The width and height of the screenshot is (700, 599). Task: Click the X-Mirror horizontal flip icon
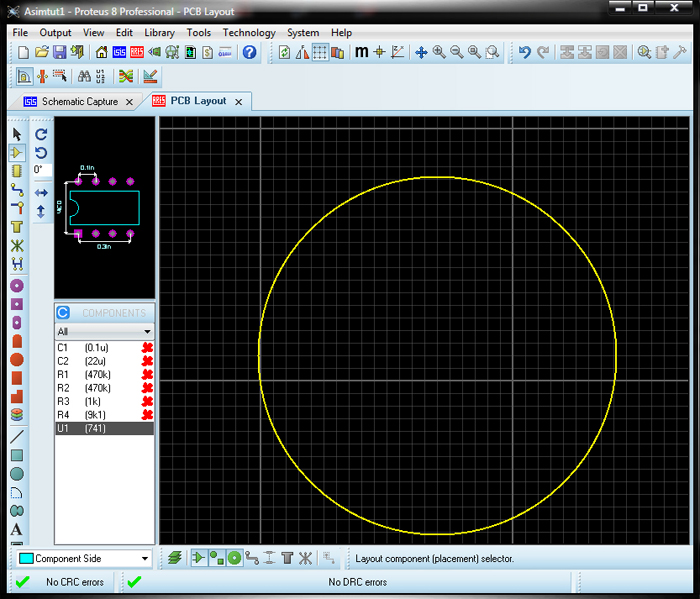tap(41, 193)
